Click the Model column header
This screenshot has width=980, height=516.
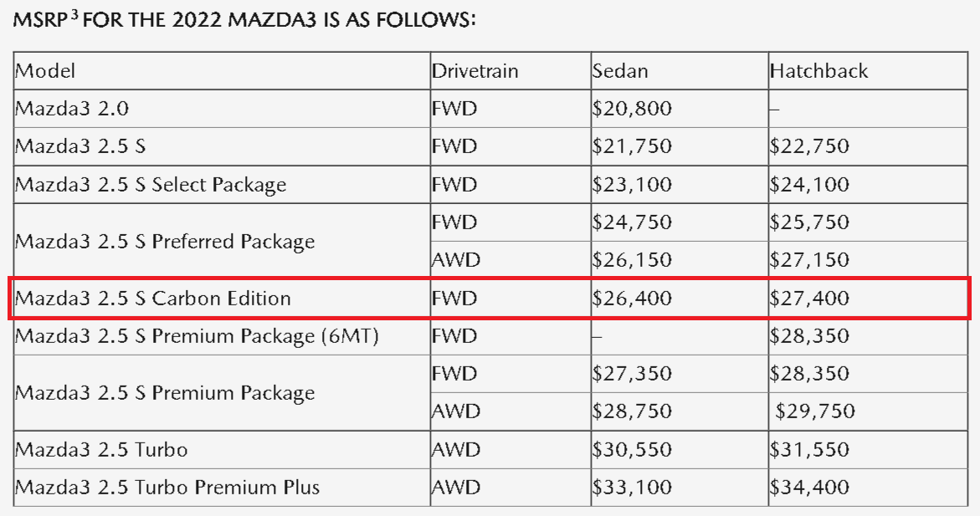tap(45, 70)
